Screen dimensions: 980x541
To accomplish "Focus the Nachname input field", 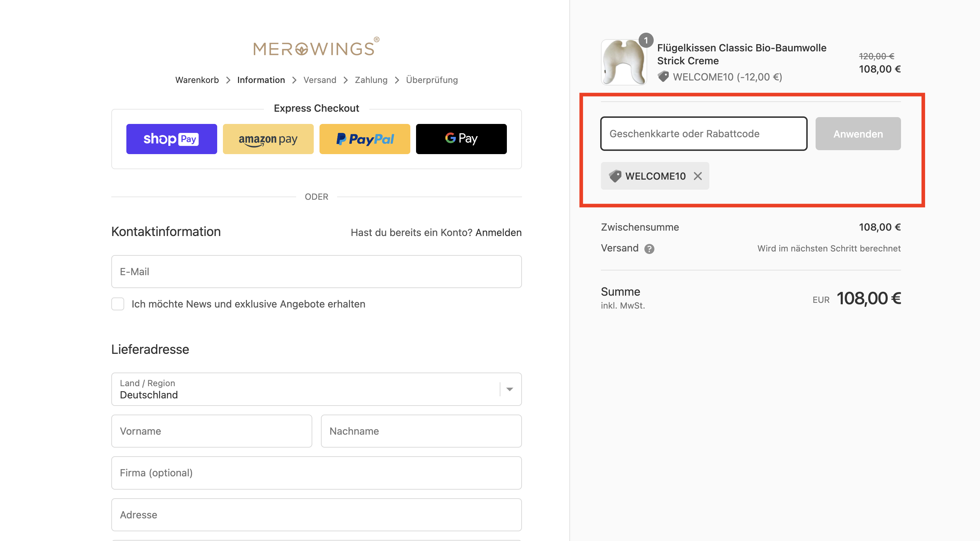I will 421,431.
